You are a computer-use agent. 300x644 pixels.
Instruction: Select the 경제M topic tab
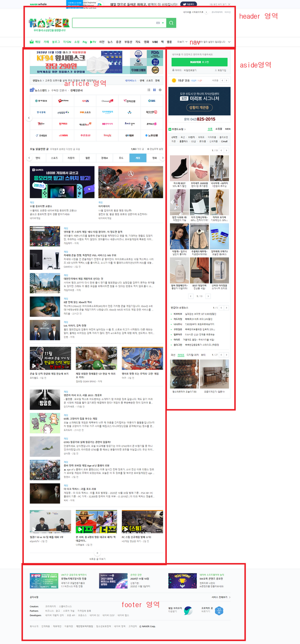click(x=104, y=158)
